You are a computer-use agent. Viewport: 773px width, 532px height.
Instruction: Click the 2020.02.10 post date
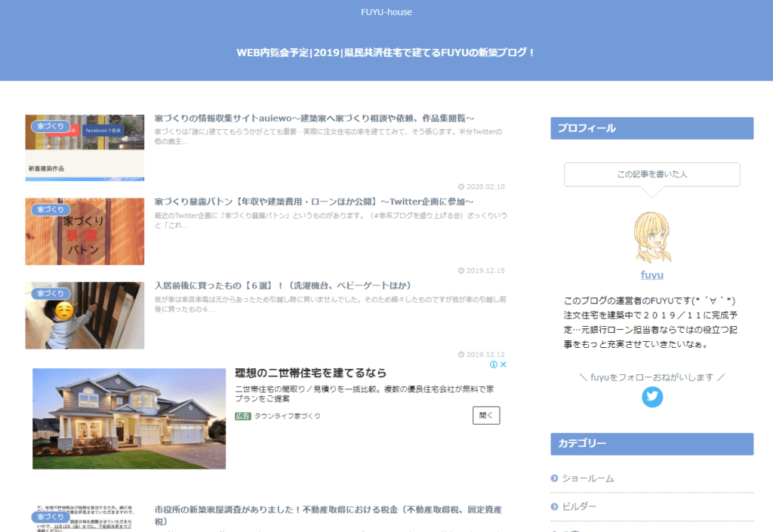(481, 186)
